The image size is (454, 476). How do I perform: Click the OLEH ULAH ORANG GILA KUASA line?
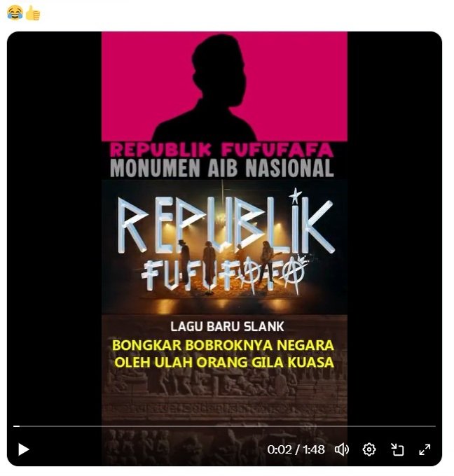[224, 363]
